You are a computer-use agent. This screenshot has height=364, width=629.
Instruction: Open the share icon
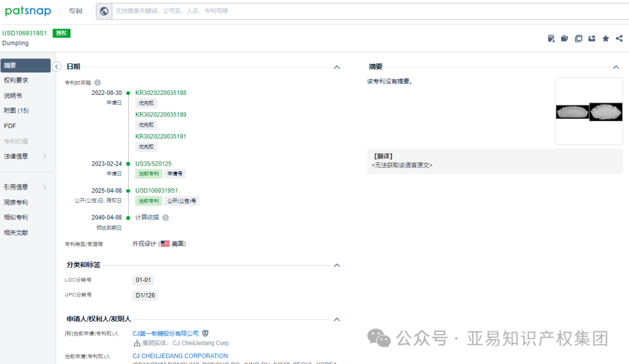(619, 38)
